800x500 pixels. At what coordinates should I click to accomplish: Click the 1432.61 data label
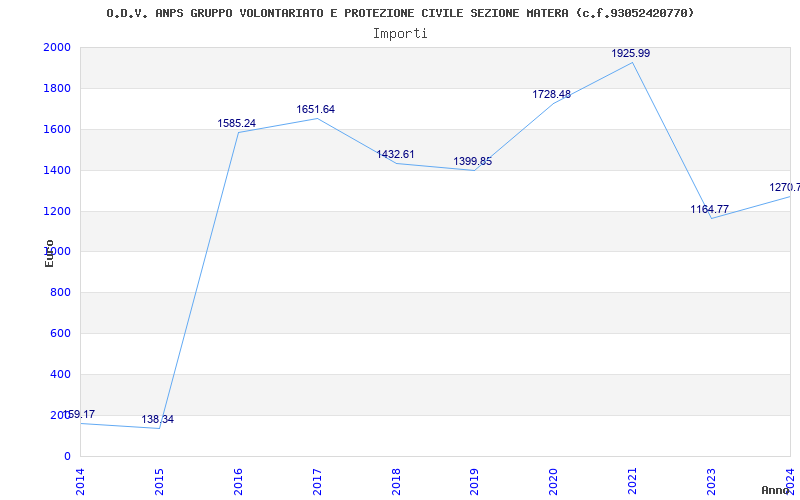pos(395,155)
